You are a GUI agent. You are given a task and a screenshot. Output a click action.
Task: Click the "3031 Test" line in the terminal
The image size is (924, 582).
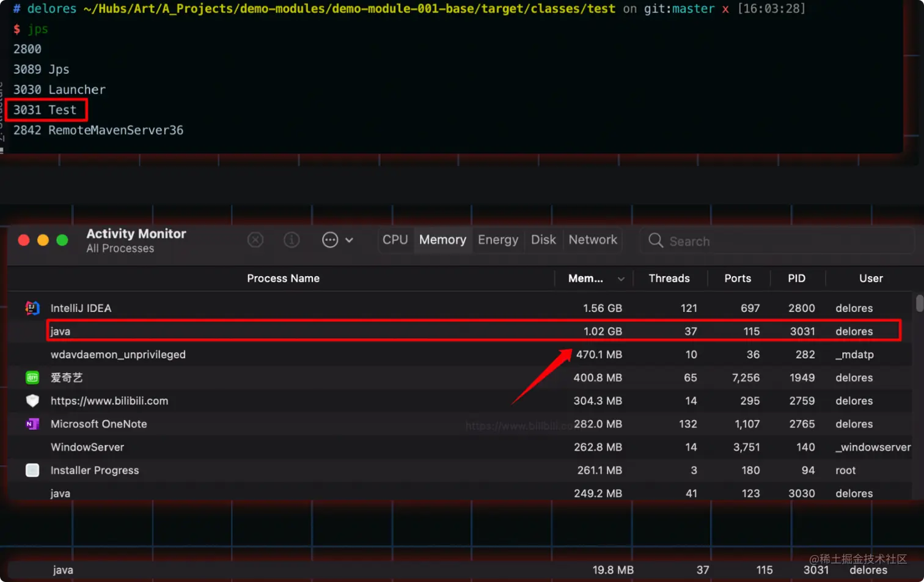coord(45,110)
